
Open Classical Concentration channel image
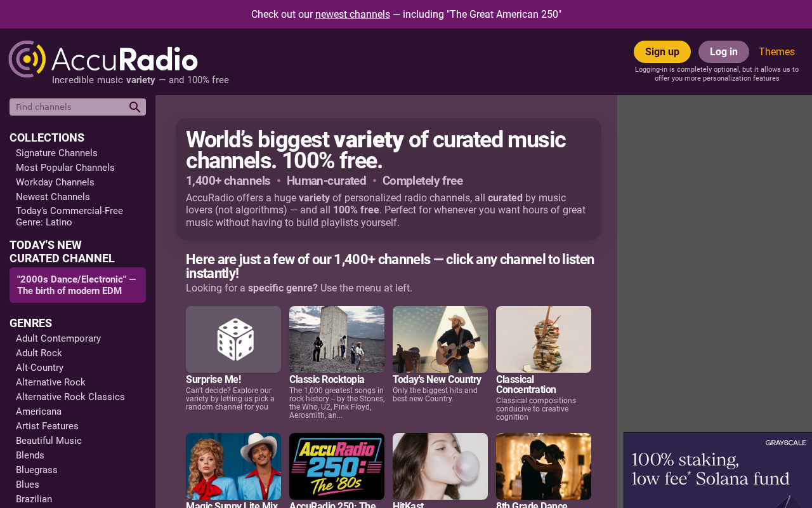pyautogui.click(x=544, y=339)
